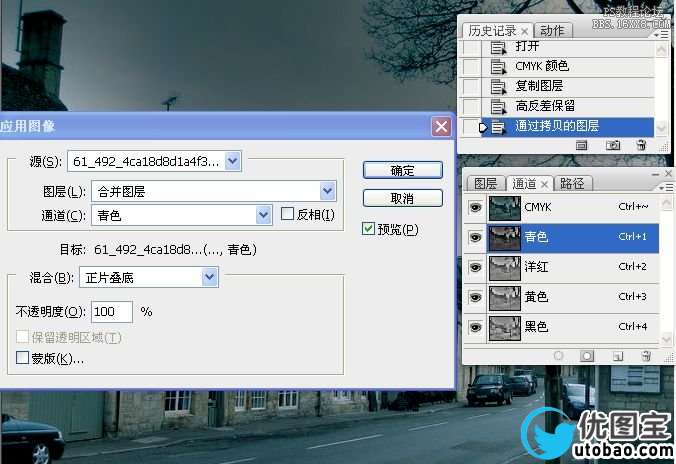The width and height of the screenshot is (676, 464).
Task: Set history brush source for 高反差保留 state
Action: (472, 107)
